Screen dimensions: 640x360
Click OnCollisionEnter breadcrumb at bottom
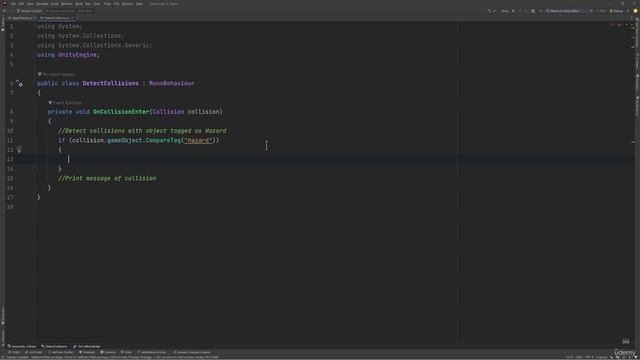(87, 346)
